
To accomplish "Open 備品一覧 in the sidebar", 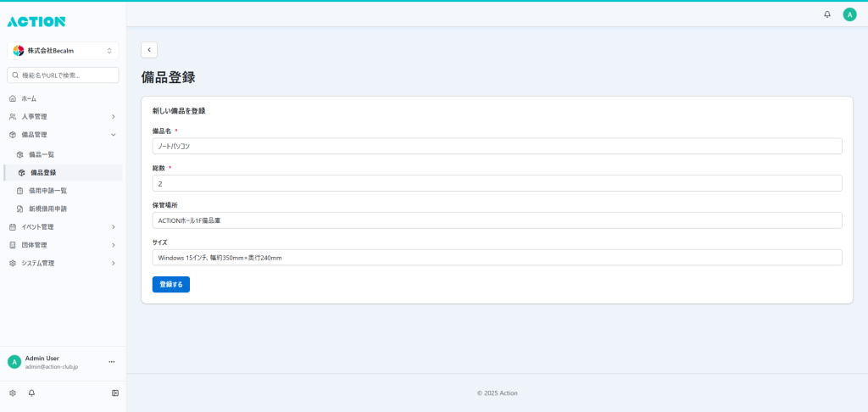I will pyautogui.click(x=42, y=154).
